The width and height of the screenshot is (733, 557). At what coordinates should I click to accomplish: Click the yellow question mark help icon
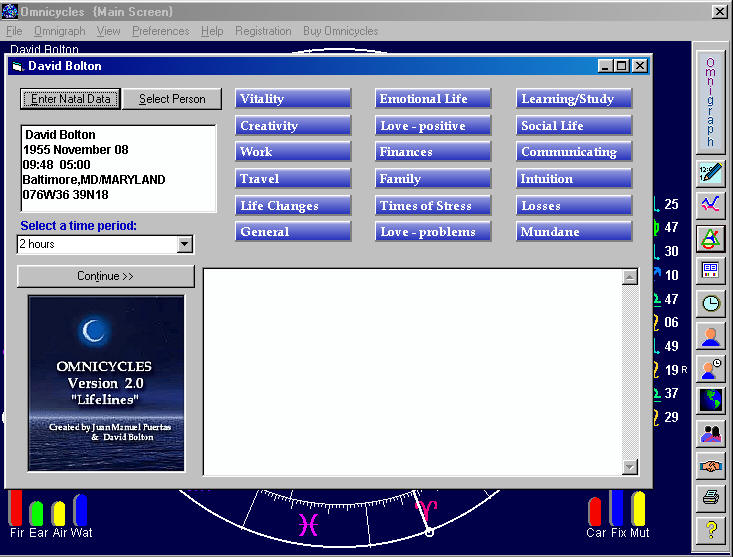point(711,530)
